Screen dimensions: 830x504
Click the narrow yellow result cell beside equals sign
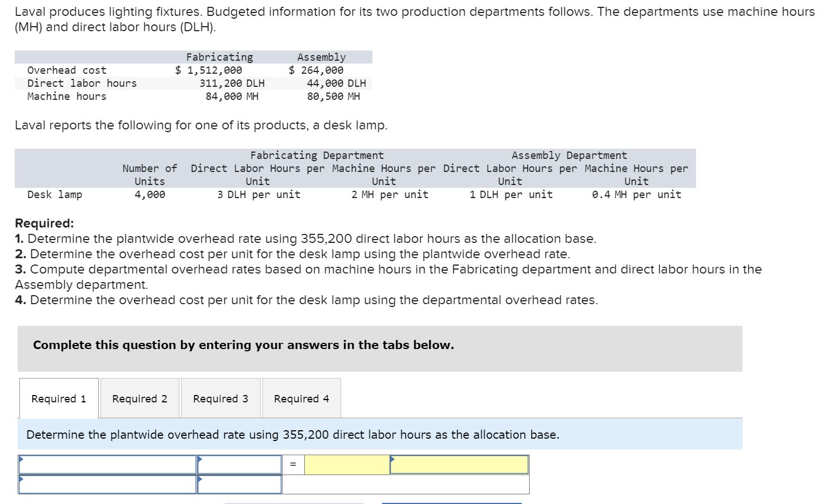tap(347, 464)
